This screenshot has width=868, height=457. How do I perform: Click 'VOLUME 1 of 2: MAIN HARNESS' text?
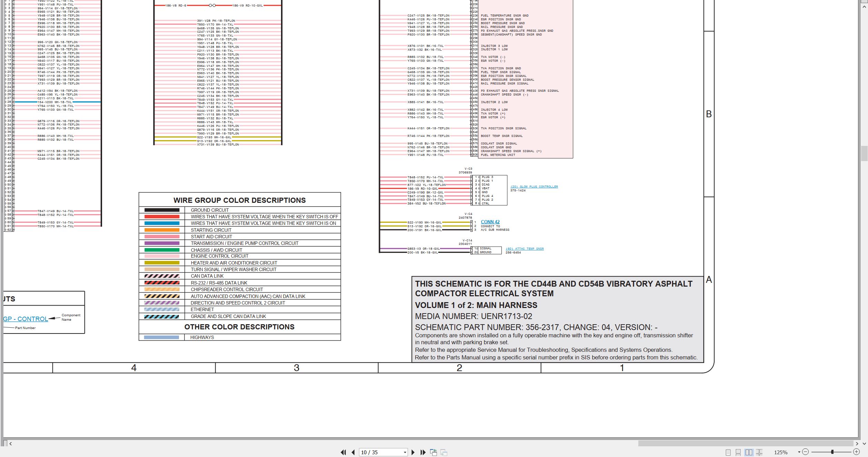(x=476, y=305)
